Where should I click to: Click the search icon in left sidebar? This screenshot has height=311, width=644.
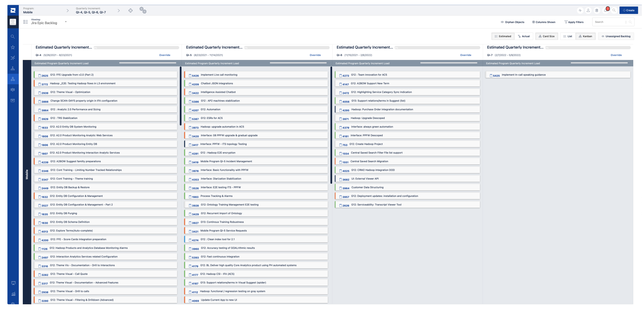click(13, 37)
